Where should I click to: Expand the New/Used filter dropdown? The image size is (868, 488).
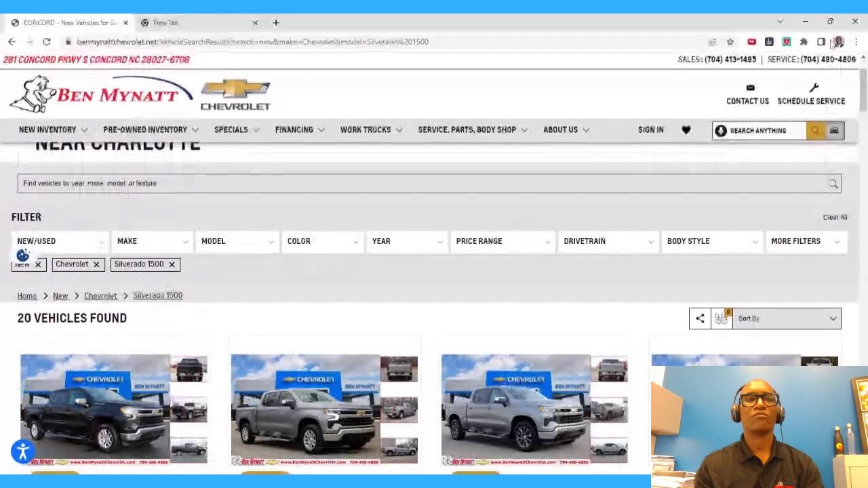[60, 241]
